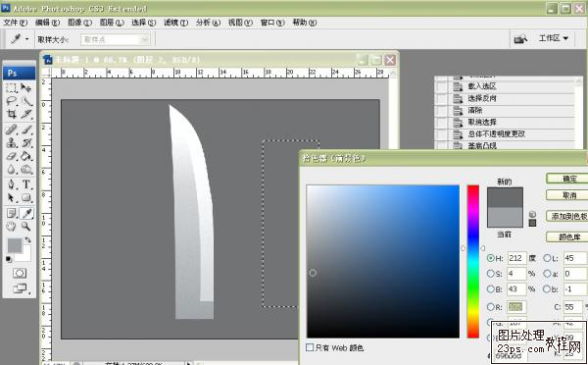Select the Lasso tool

coord(12,101)
